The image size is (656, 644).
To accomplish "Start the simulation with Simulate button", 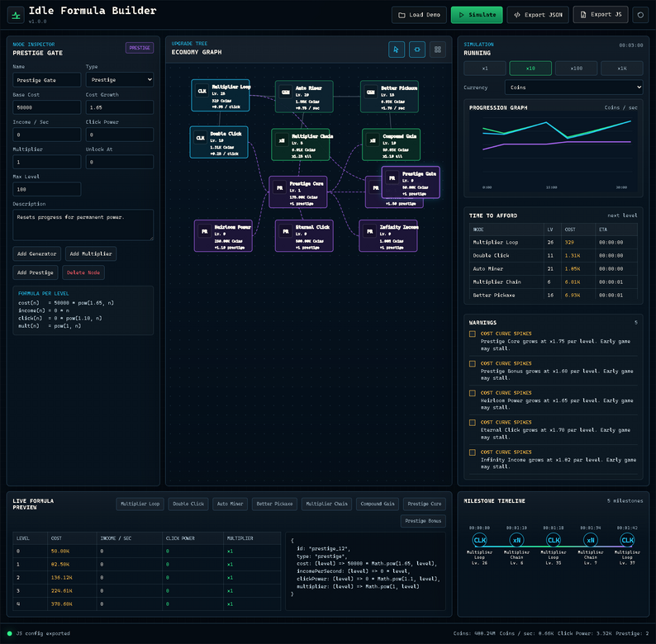I will pyautogui.click(x=477, y=15).
